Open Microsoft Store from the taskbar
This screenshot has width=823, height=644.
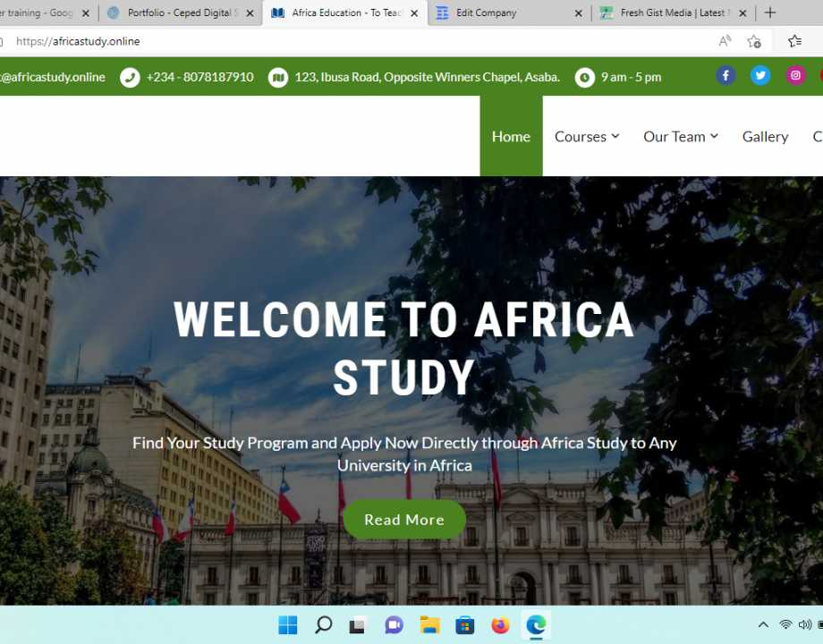click(x=464, y=624)
